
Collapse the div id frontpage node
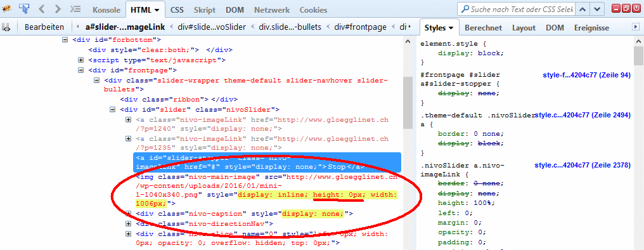click(80, 70)
